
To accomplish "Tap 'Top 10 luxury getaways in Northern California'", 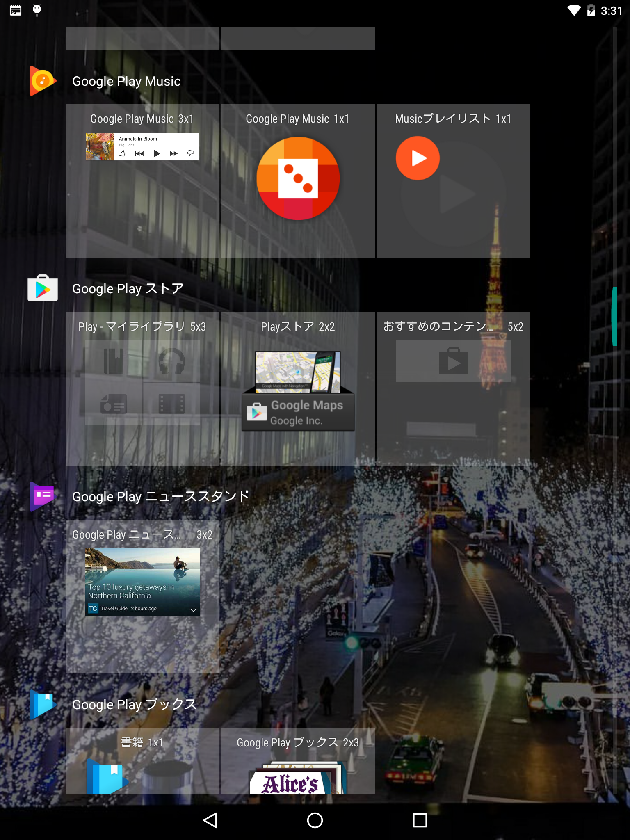I will pos(131,591).
